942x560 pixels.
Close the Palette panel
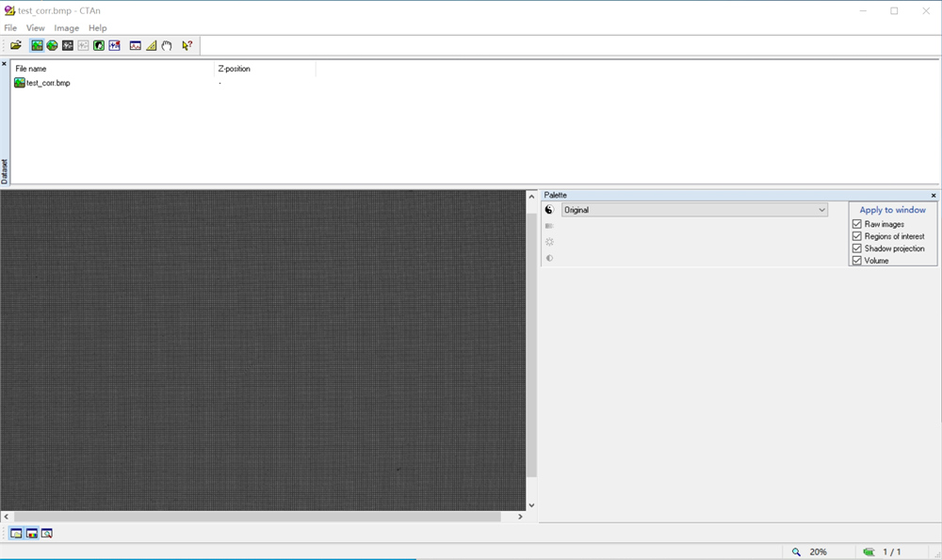933,195
